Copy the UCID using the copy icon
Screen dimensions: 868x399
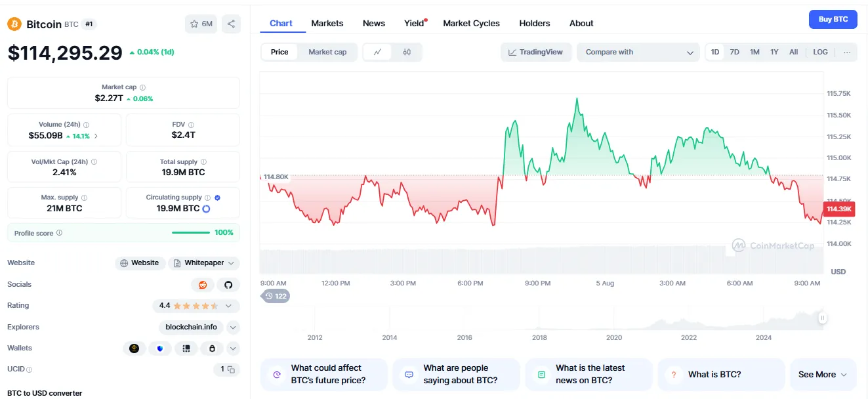click(230, 369)
